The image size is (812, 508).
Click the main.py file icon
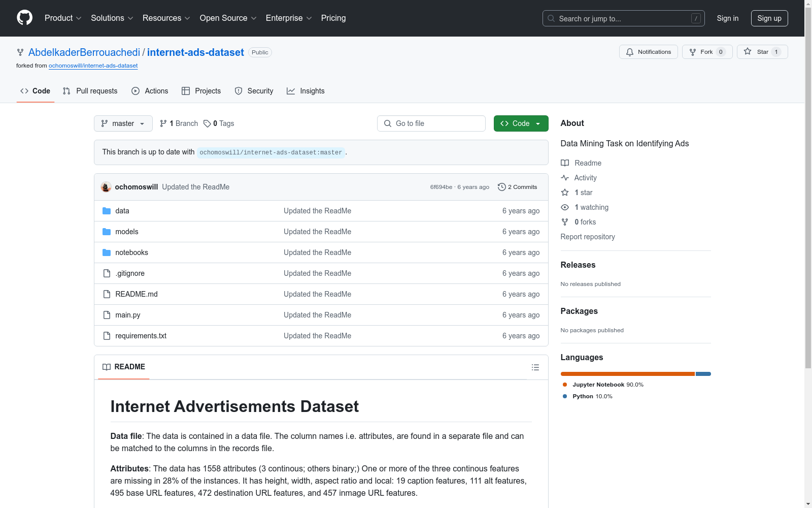(107, 315)
